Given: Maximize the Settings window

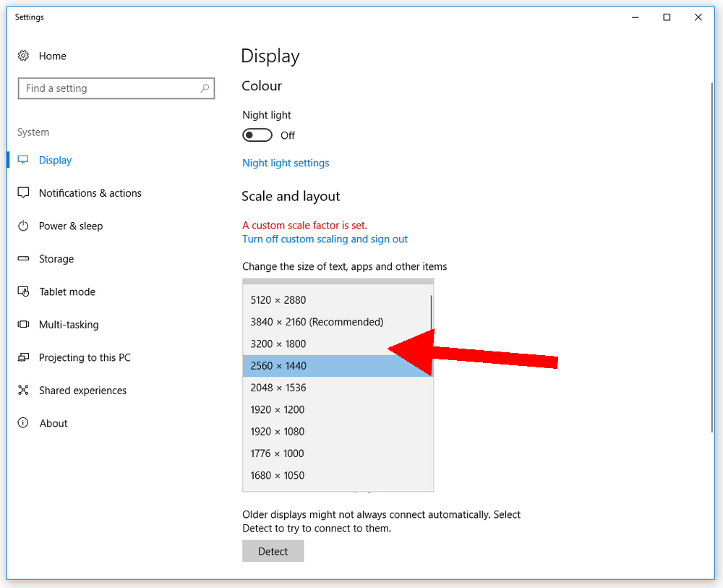Looking at the screenshot, I should point(667,17).
